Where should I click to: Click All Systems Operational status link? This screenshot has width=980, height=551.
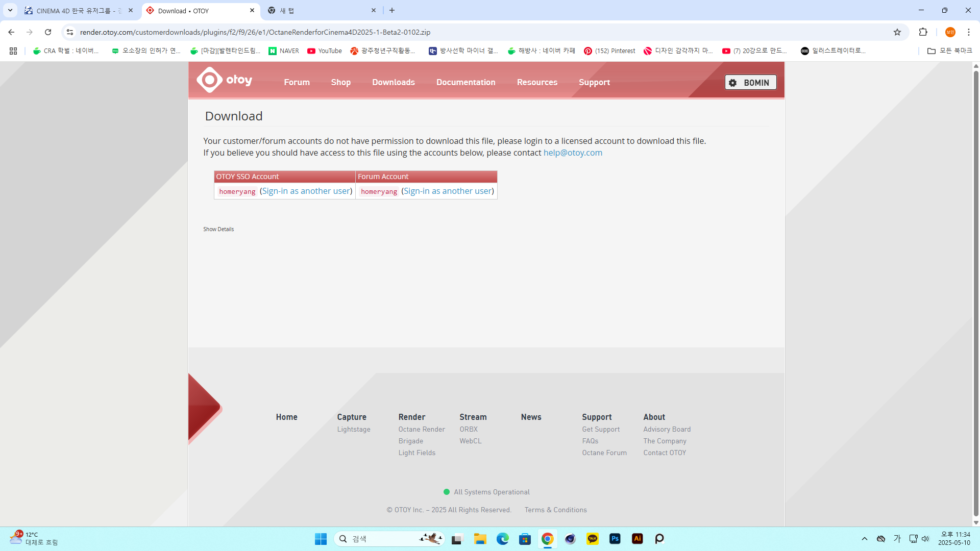click(486, 492)
